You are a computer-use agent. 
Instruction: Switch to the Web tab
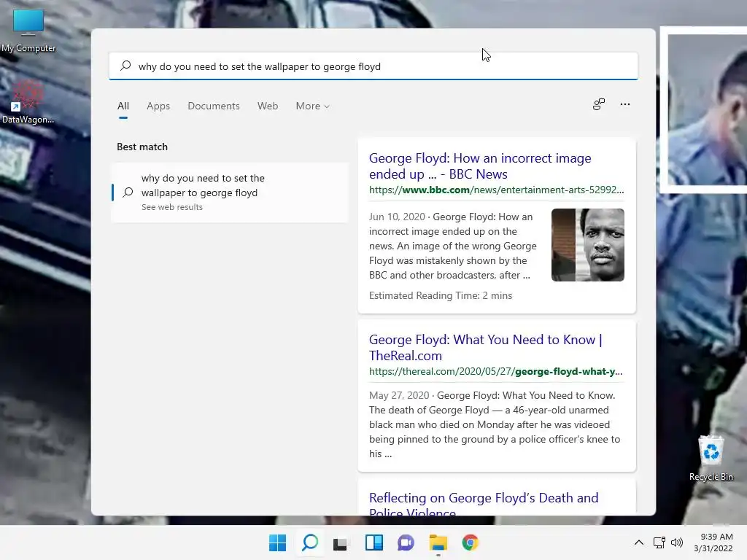tap(268, 106)
